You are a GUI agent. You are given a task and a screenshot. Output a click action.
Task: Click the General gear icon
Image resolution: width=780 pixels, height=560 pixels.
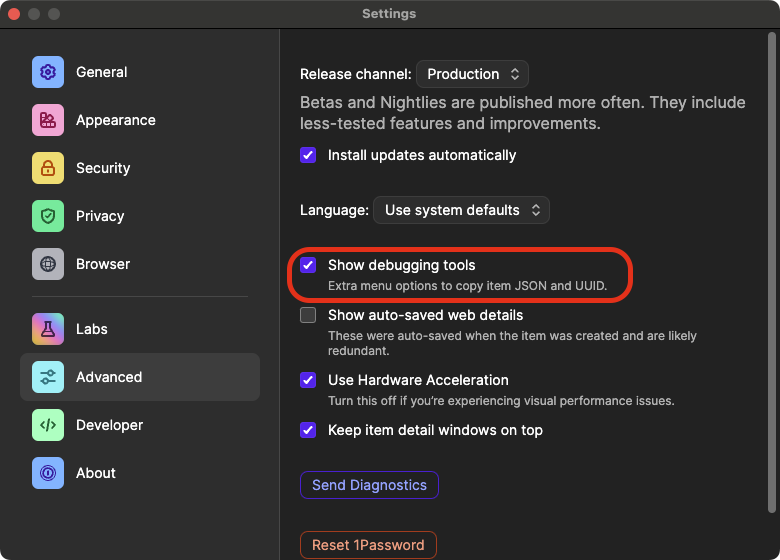[x=48, y=72]
